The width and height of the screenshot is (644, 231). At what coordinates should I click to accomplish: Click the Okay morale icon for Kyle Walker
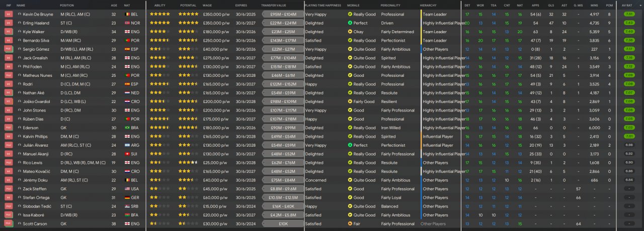tap(350, 32)
